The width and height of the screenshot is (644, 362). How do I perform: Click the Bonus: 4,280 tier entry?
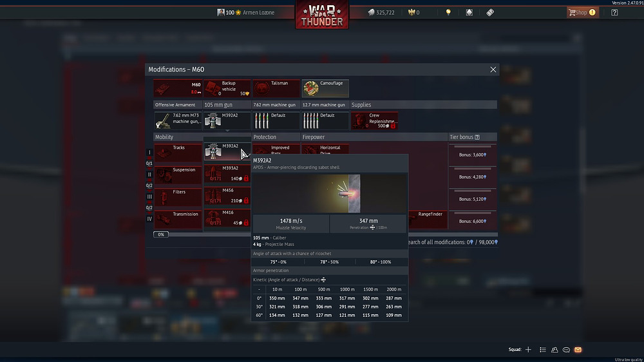(x=472, y=177)
